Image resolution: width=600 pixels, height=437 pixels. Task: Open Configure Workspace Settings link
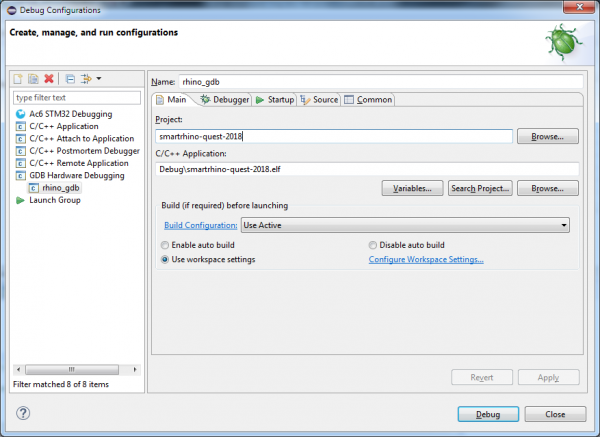(426, 260)
